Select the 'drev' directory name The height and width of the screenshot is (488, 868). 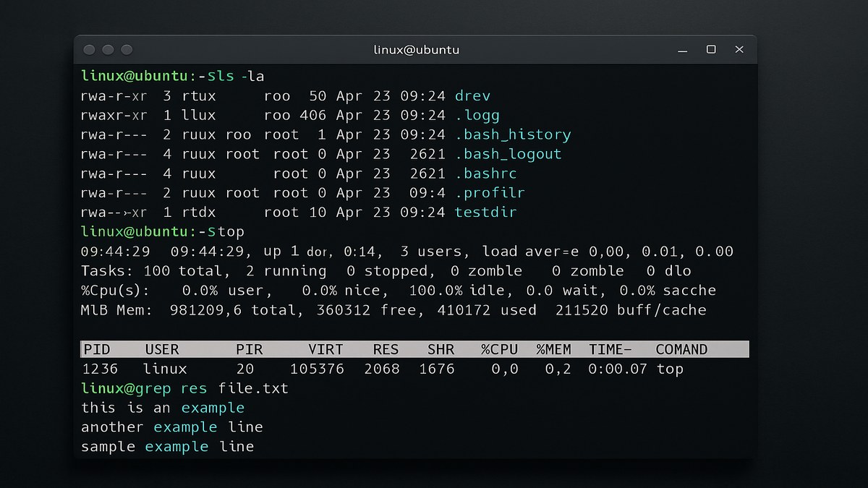point(475,95)
